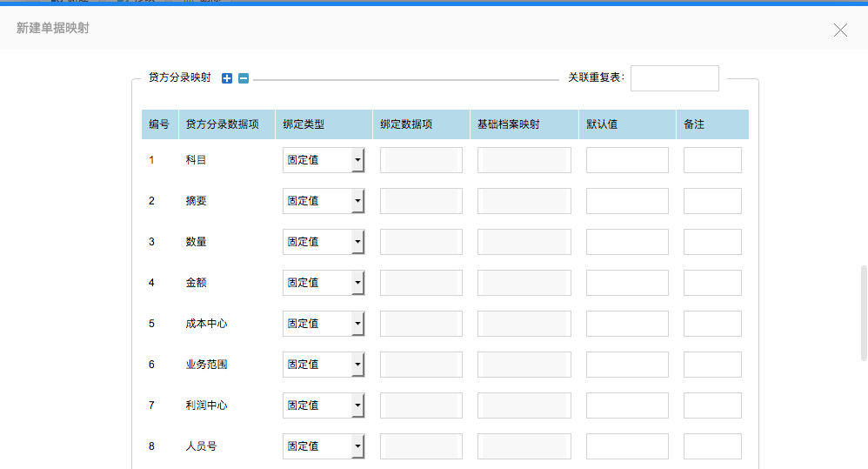Viewport: 868px width, 469px height.
Task: Click 基础档案映射 field in 成本中心 row
Action: (524, 324)
